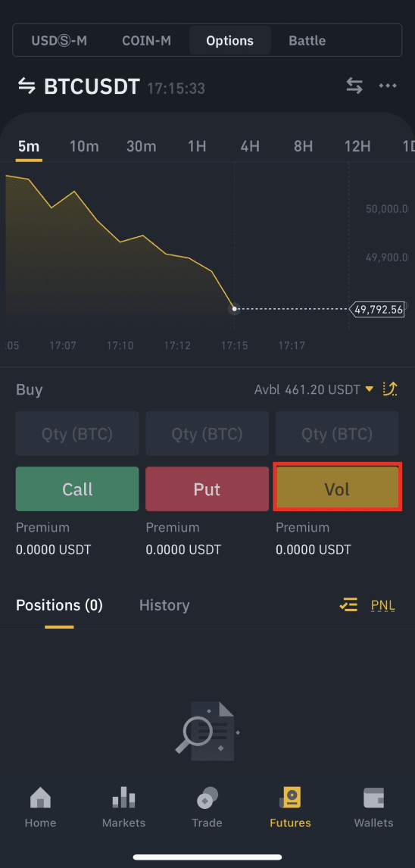Tap the green Call button

click(77, 489)
